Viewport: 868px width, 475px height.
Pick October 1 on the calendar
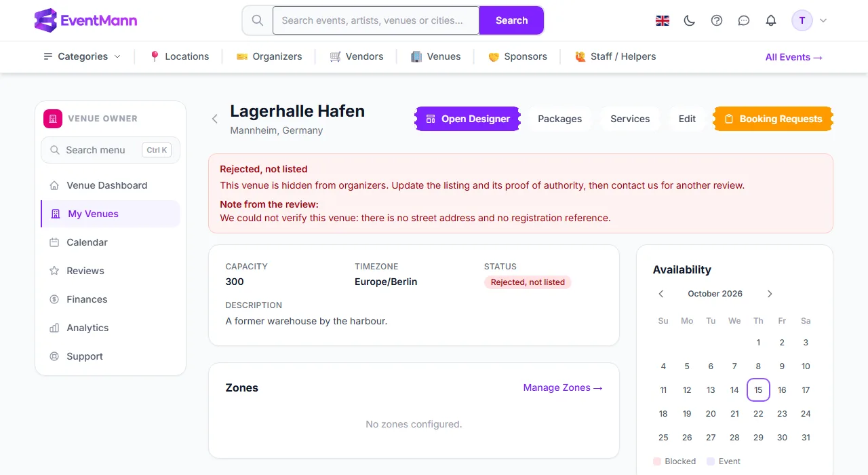758,343
